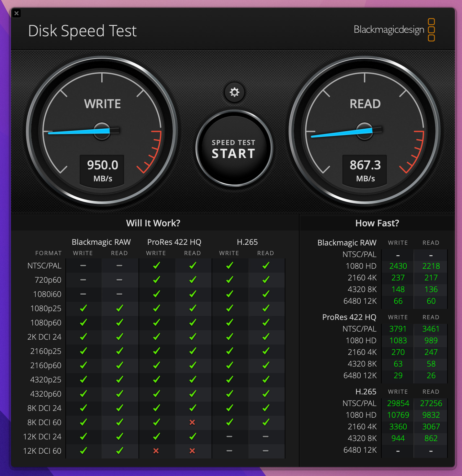This screenshot has height=476, width=462.
Task: Click the dash for NTSC/PAL Blackmagic RAW write
Action: [x=83, y=266]
